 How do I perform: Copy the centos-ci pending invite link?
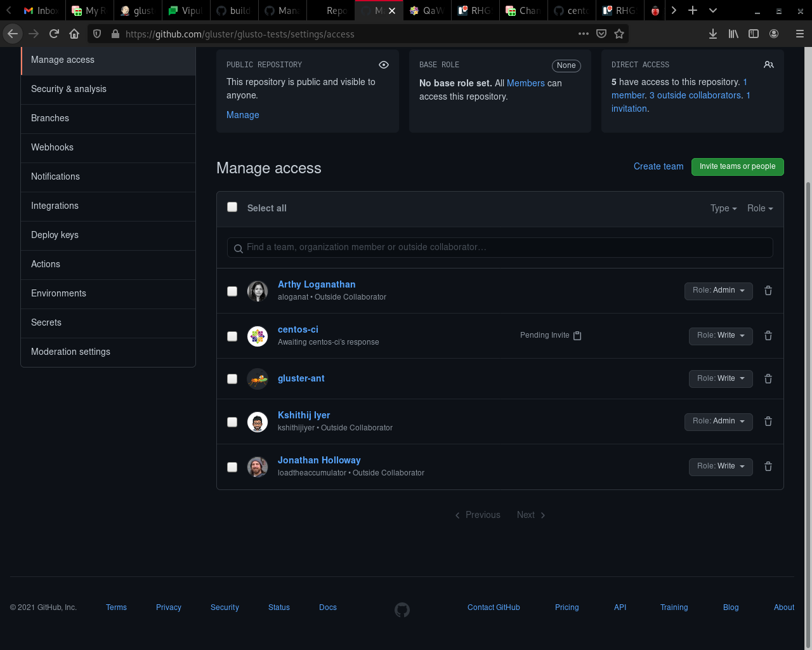point(577,336)
